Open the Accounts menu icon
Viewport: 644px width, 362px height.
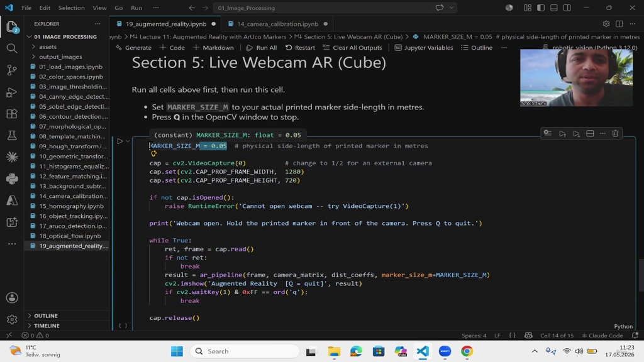[12, 297]
